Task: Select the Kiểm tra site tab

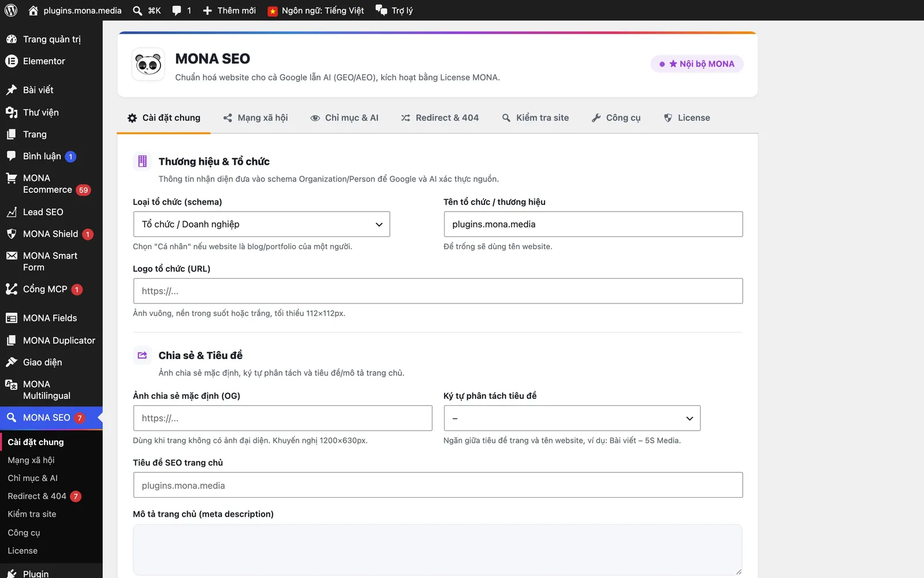Action: coord(535,118)
